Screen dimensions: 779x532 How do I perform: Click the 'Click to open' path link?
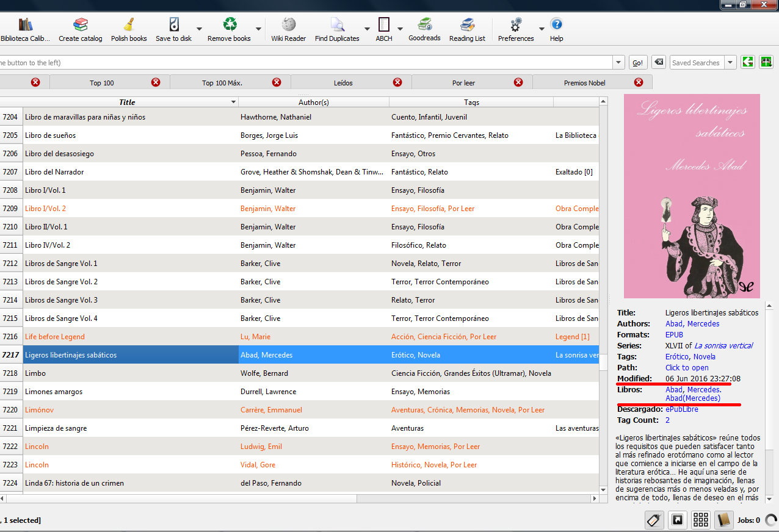[687, 368]
